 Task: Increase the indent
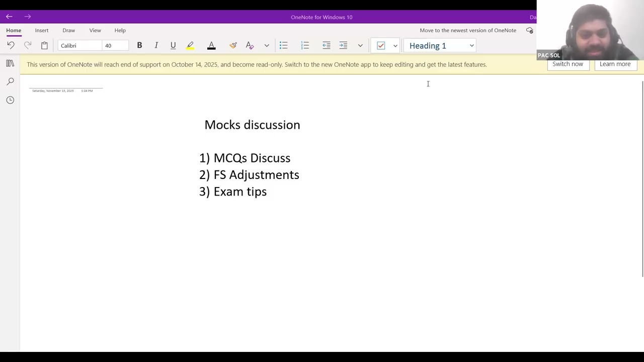click(343, 45)
